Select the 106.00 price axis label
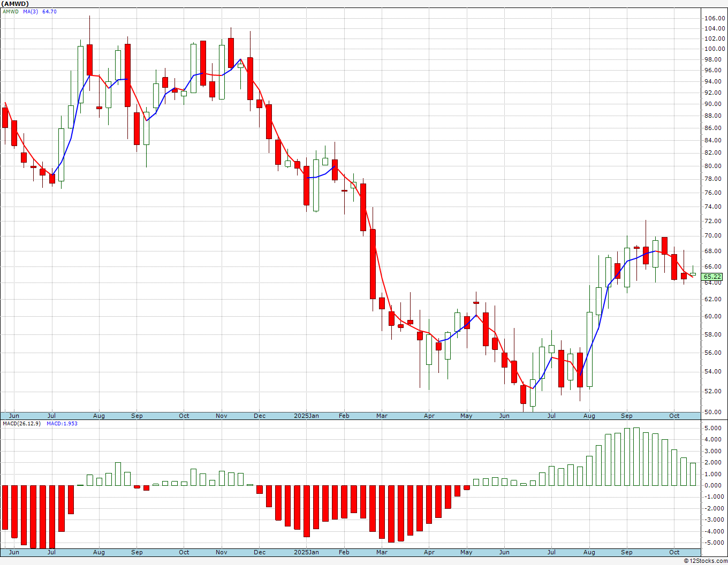The width and height of the screenshot is (728, 565). 715,18
